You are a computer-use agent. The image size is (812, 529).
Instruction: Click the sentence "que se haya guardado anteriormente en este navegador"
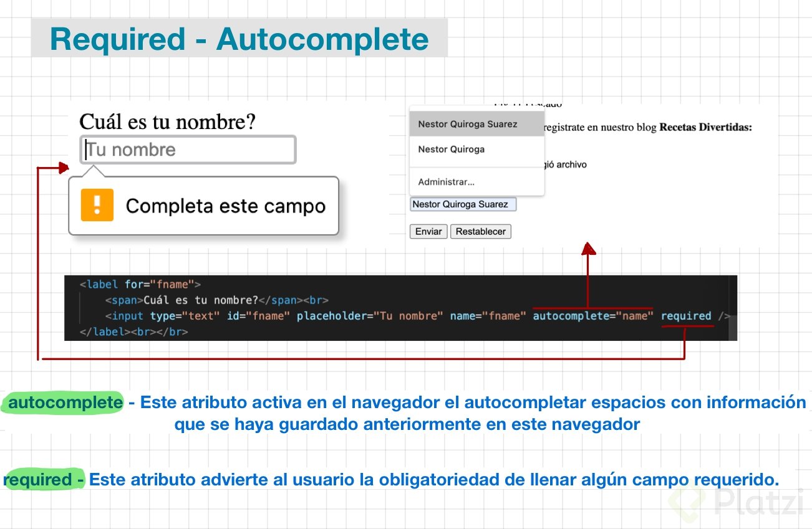pos(407,425)
